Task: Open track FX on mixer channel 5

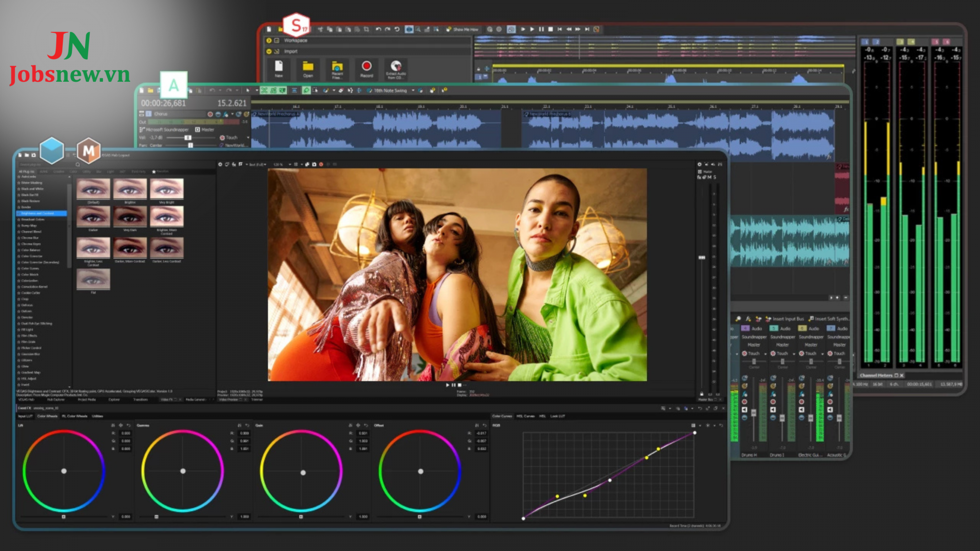Action: point(773,394)
